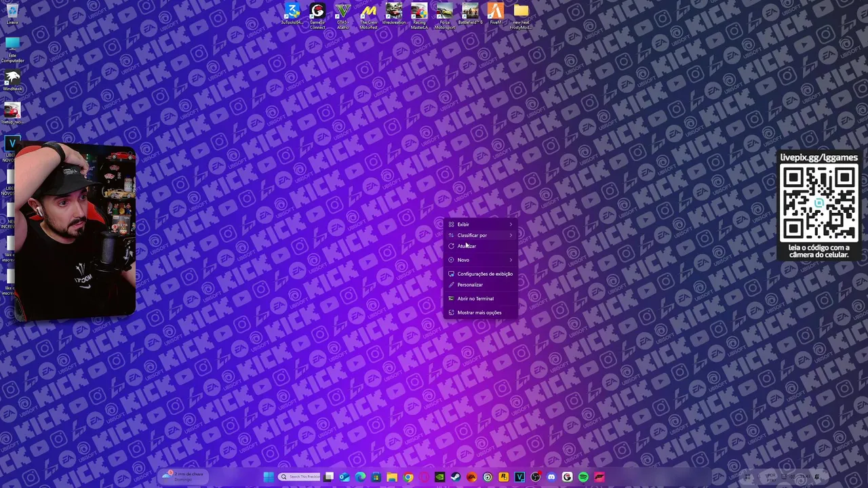Open Configurações de exibição
Screen dimensions: 868x488
click(481, 274)
